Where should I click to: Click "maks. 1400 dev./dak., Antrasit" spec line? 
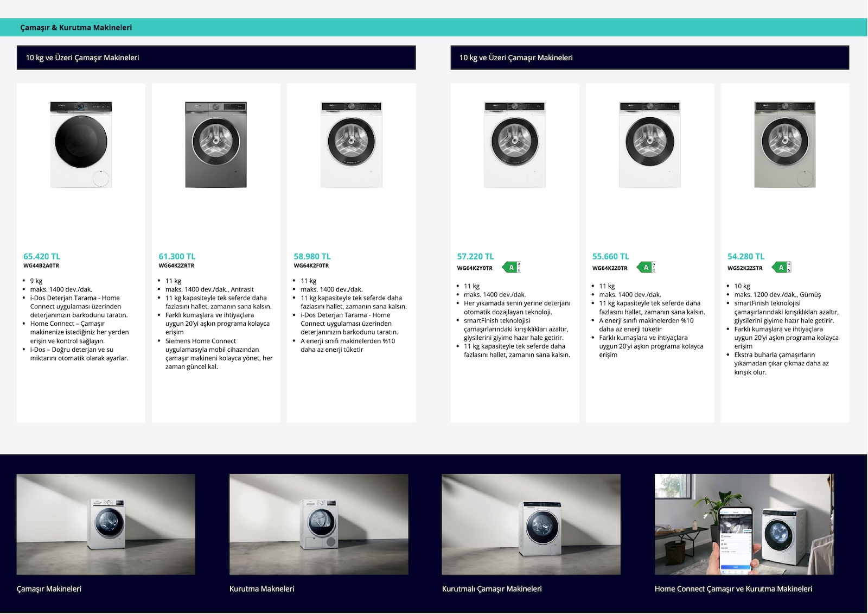[x=209, y=289]
